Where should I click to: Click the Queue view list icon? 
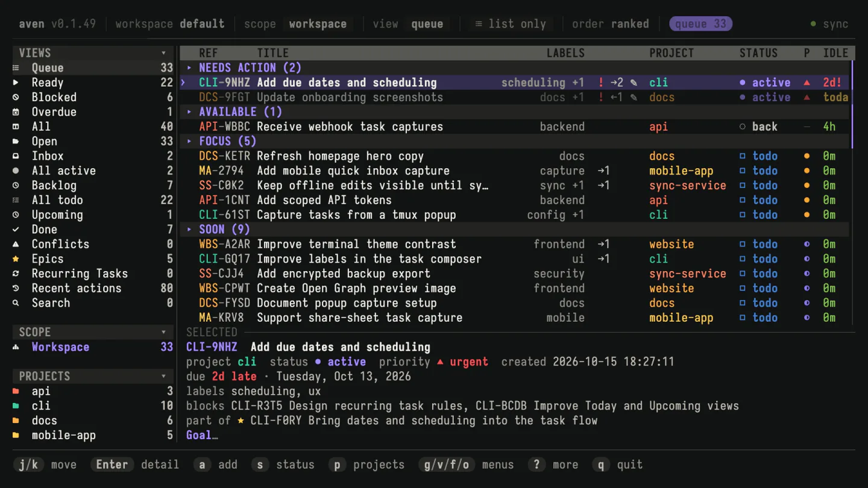[x=16, y=68]
